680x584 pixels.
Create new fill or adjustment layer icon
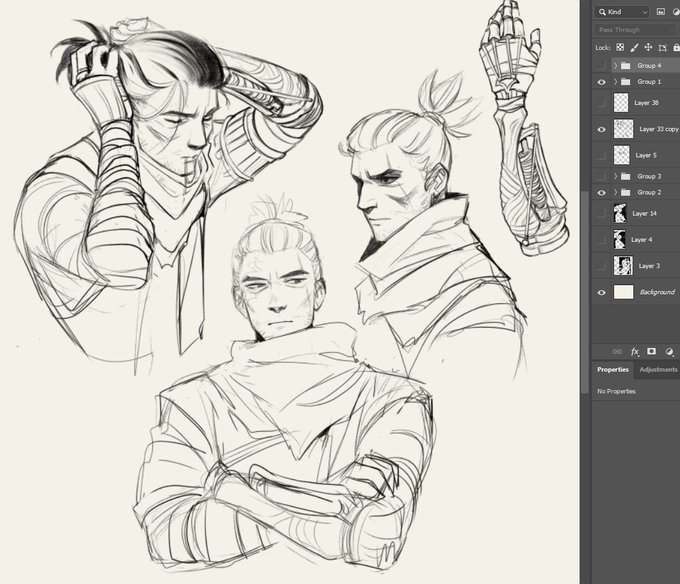(669, 352)
